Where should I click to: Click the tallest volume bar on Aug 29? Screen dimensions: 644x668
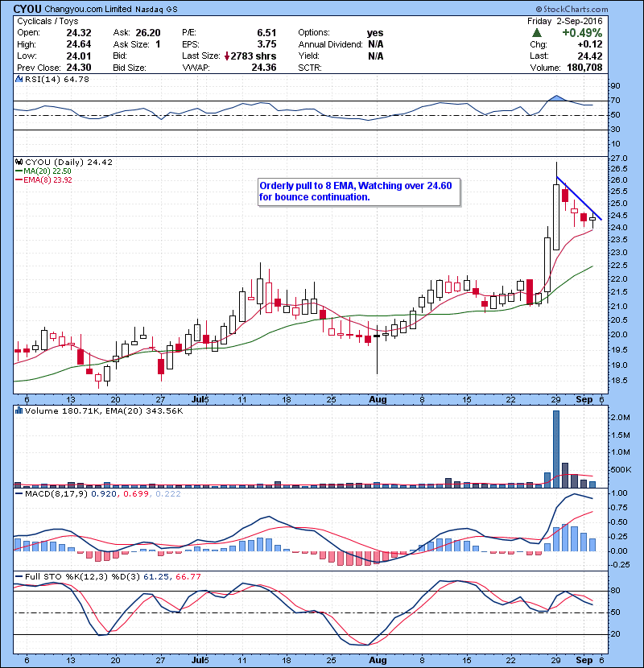pos(555,449)
